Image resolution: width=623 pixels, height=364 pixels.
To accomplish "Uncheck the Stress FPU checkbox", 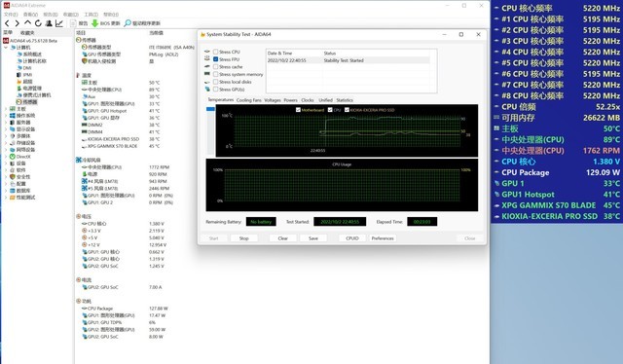I will 216,59.
